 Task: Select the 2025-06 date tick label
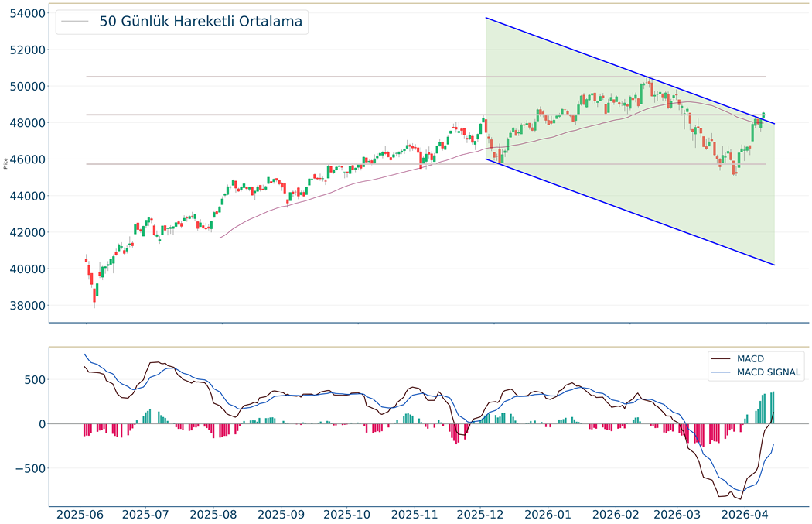pyautogui.click(x=81, y=513)
